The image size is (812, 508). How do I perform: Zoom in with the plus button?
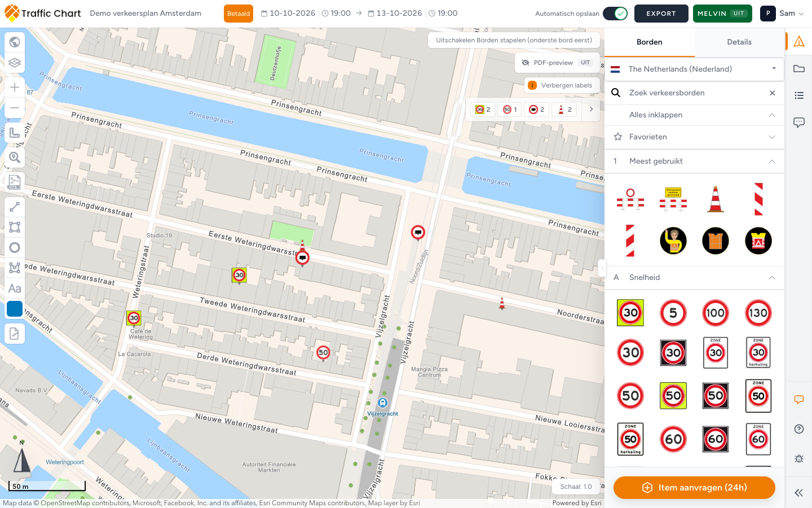coord(15,87)
